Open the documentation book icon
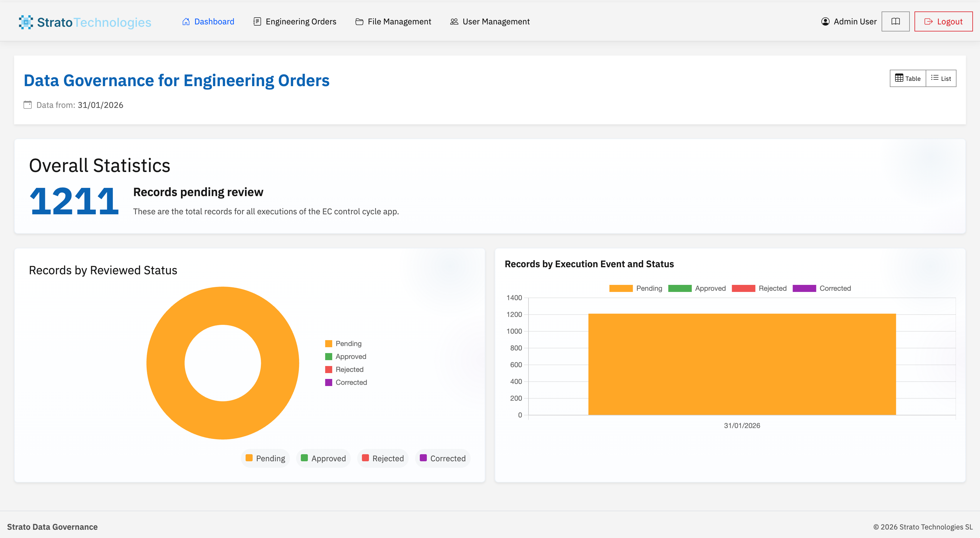Image resolution: width=980 pixels, height=538 pixels. coord(895,21)
